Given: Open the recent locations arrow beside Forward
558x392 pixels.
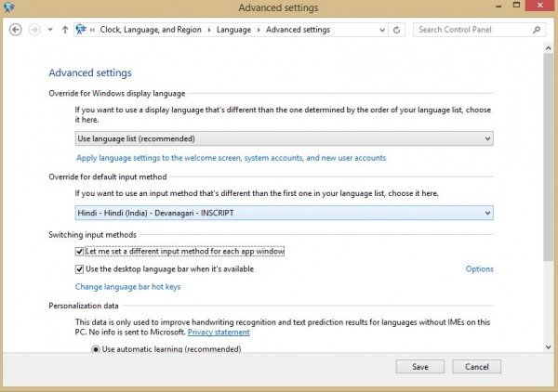Looking at the screenshot, I should pyautogui.click(x=50, y=30).
